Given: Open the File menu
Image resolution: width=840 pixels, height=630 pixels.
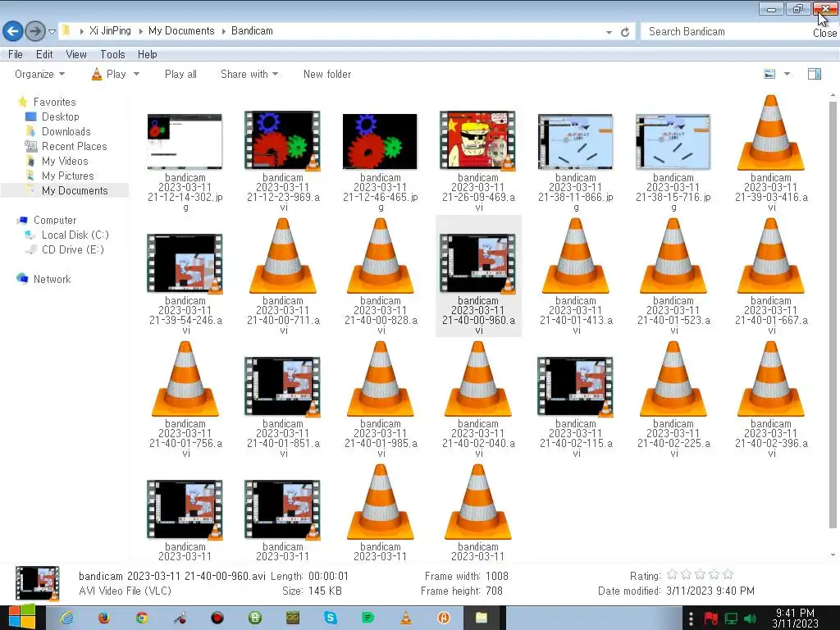Looking at the screenshot, I should (16, 54).
